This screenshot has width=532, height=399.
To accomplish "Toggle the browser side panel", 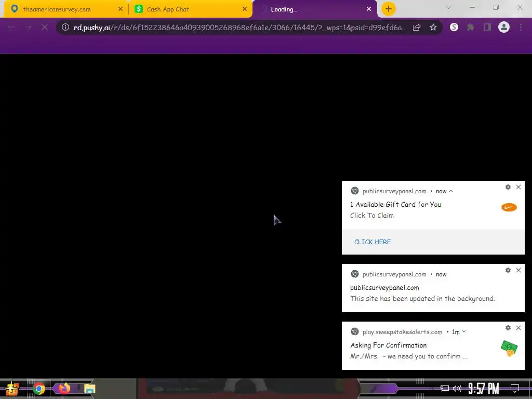I will (x=487, y=27).
